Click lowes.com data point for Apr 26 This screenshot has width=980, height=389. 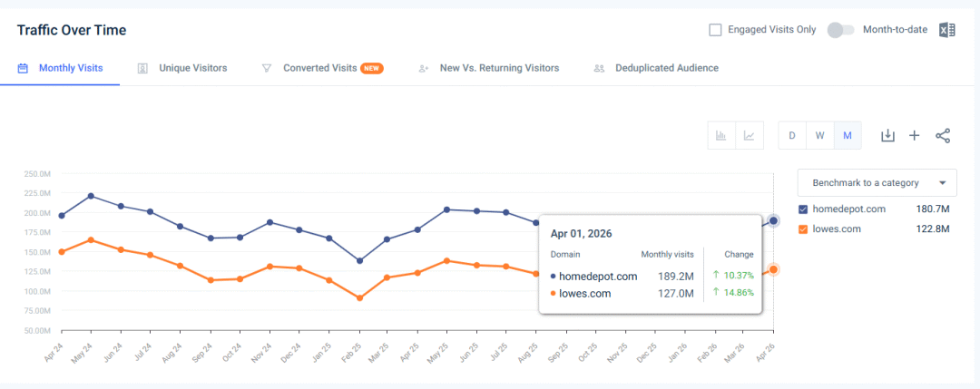(x=774, y=269)
